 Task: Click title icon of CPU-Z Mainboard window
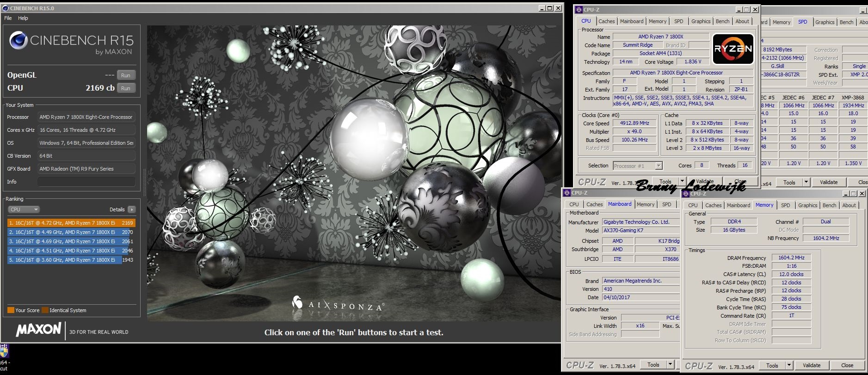pyautogui.click(x=567, y=193)
